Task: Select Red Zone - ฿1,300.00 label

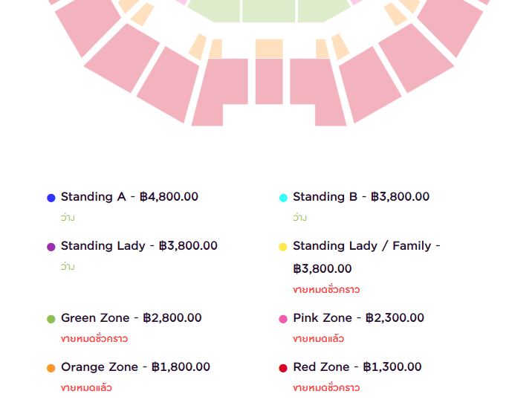Action: 357,367
